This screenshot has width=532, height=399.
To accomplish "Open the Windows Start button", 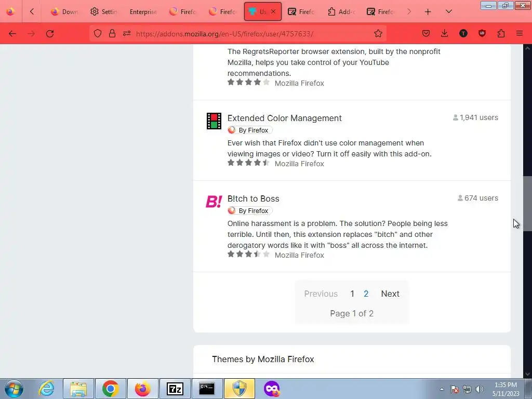I will tap(14, 389).
